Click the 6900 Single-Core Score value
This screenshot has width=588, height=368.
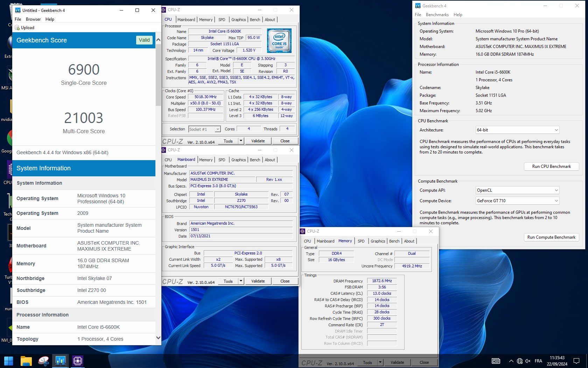click(84, 70)
